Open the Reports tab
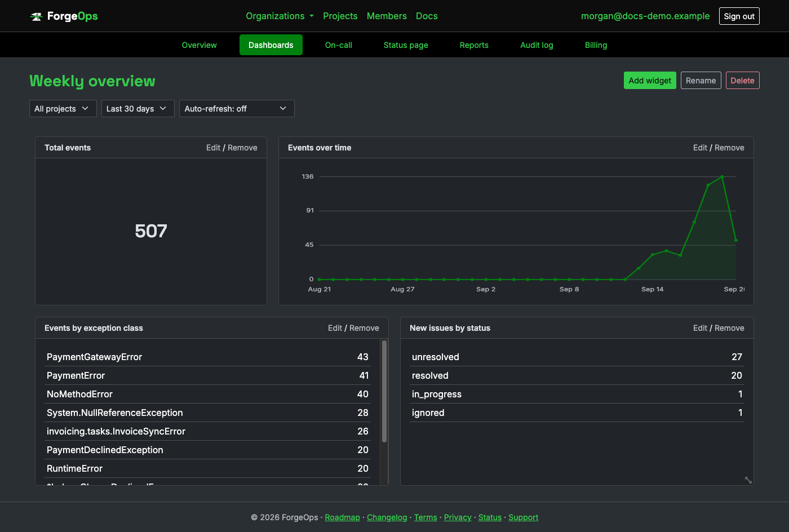 (474, 45)
